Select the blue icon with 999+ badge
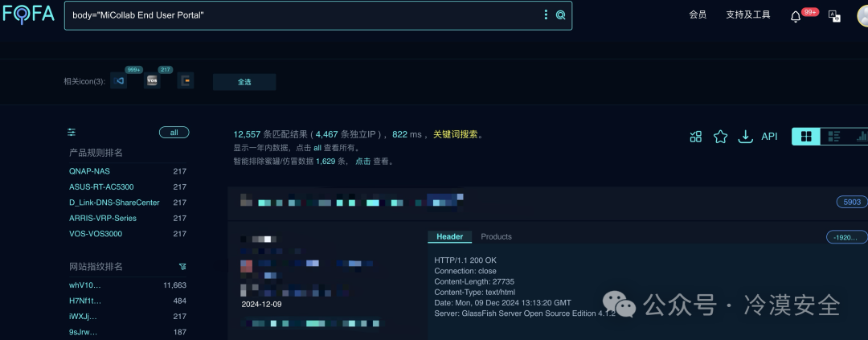868x340 pixels. pos(118,81)
